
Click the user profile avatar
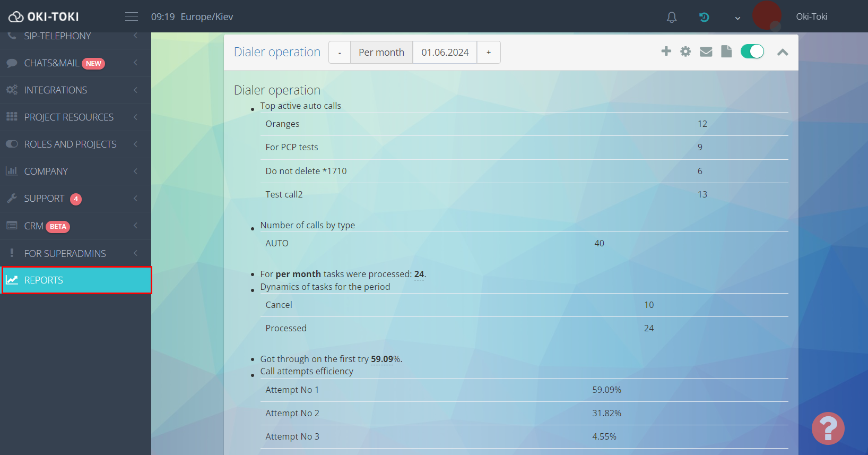pos(767,16)
